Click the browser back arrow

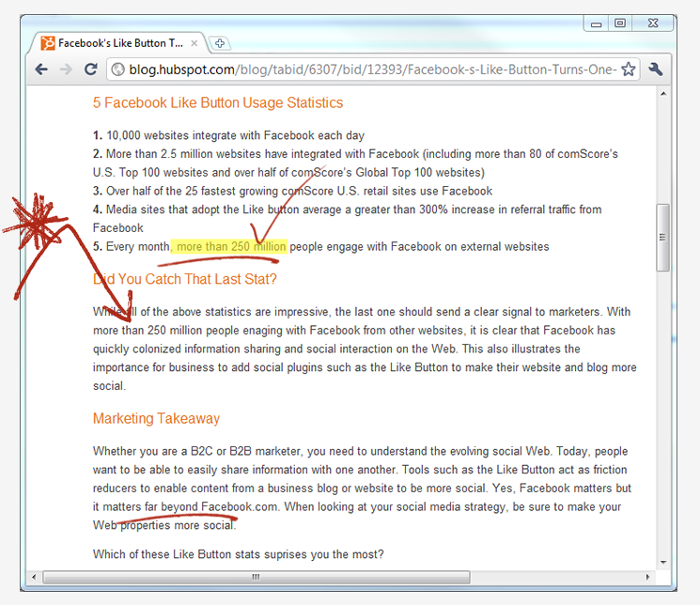click(41, 70)
